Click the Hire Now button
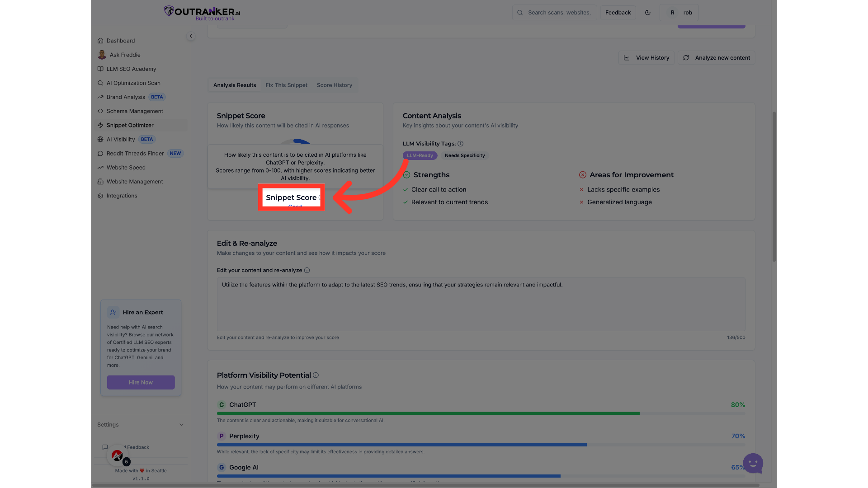The image size is (868, 488). tap(141, 382)
